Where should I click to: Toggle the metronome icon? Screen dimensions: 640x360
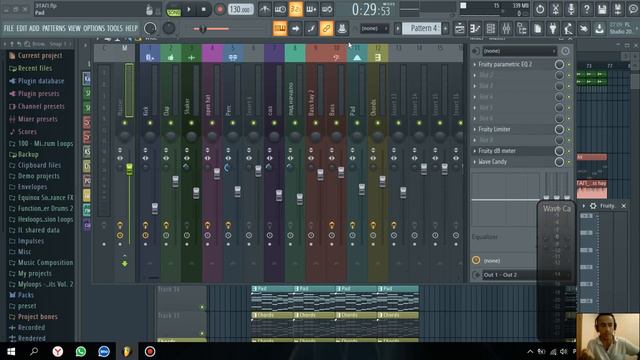tap(265, 9)
